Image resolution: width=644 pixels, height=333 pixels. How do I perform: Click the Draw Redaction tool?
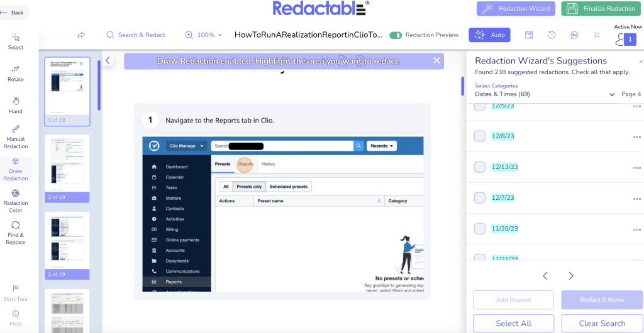tap(16, 169)
